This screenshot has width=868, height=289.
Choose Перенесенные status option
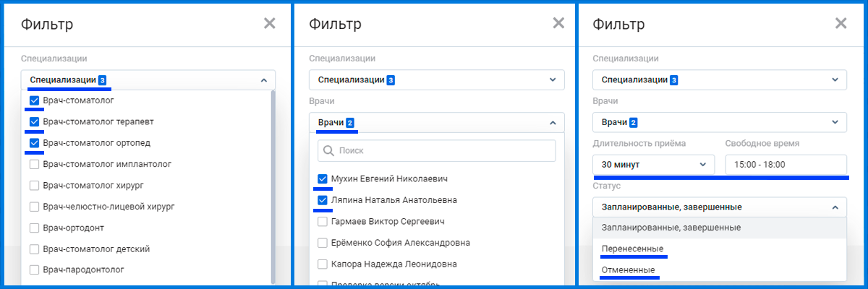[x=632, y=249]
